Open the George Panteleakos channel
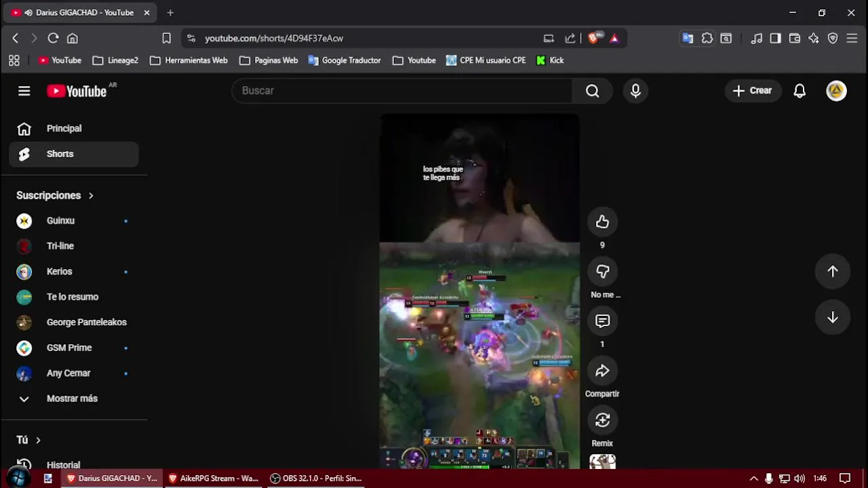868x488 pixels. point(74,323)
